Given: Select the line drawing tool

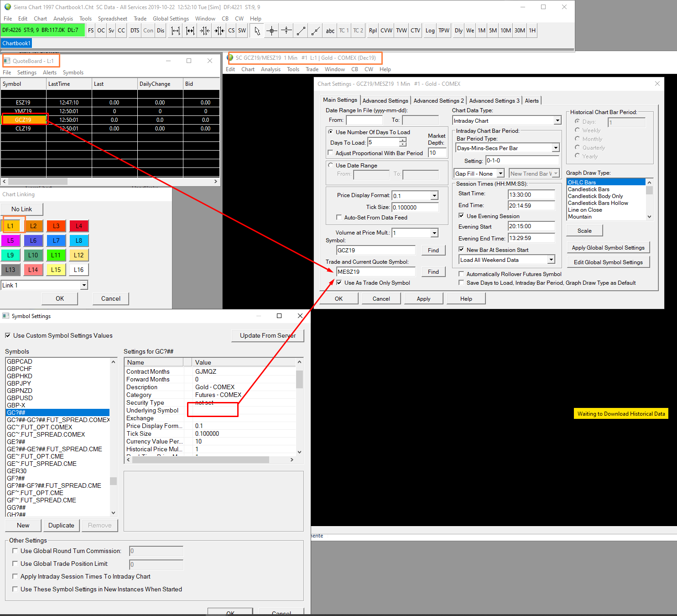Looking at the screenshot, I should [301, 31].
